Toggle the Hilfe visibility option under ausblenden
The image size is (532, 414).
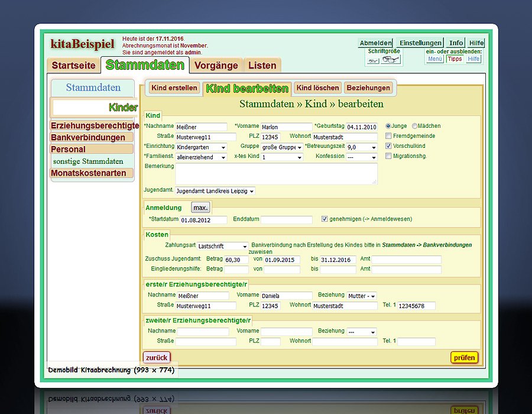pos(473,59)
